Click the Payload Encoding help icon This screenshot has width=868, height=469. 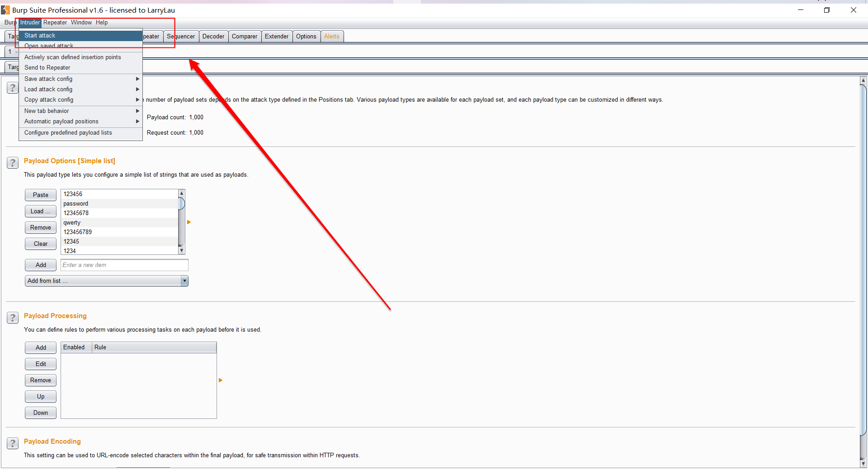(x=13, y=443)
